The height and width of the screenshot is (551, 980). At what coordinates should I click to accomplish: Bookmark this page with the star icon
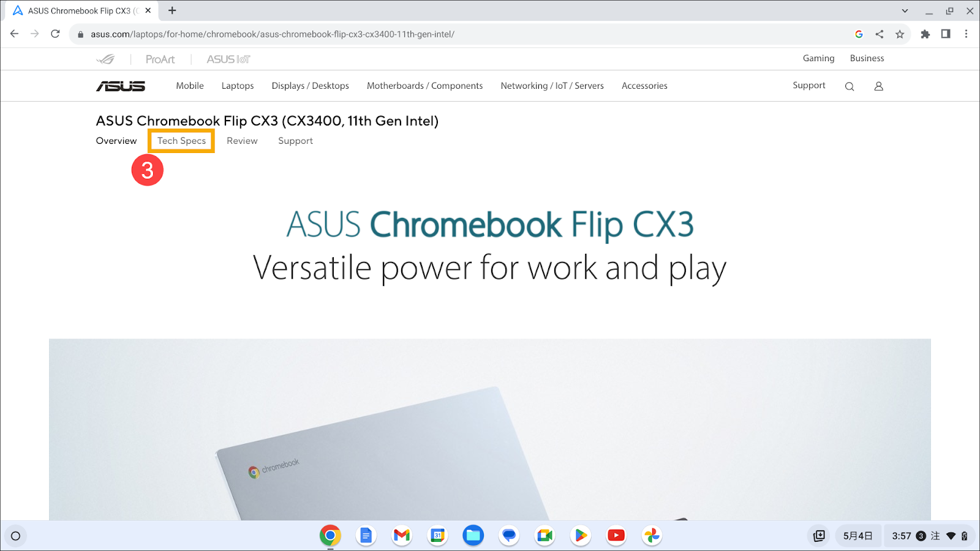click(x=900, y=34)
